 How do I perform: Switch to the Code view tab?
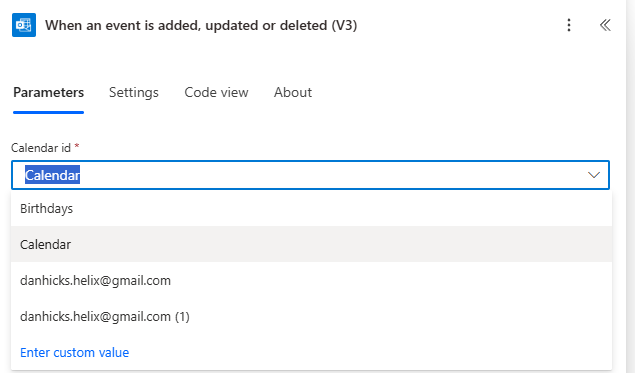[x=216, y=92]
